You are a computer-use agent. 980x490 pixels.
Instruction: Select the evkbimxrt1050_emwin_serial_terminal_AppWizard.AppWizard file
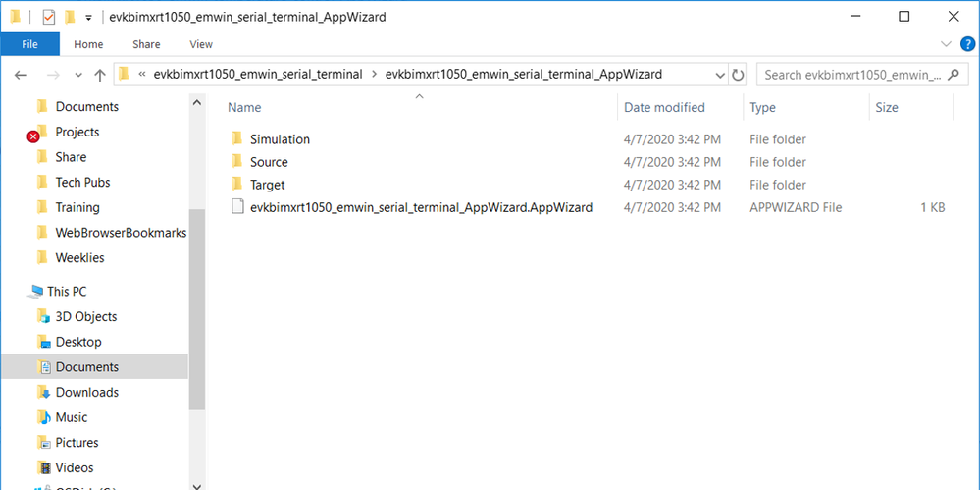coord(421,207)
